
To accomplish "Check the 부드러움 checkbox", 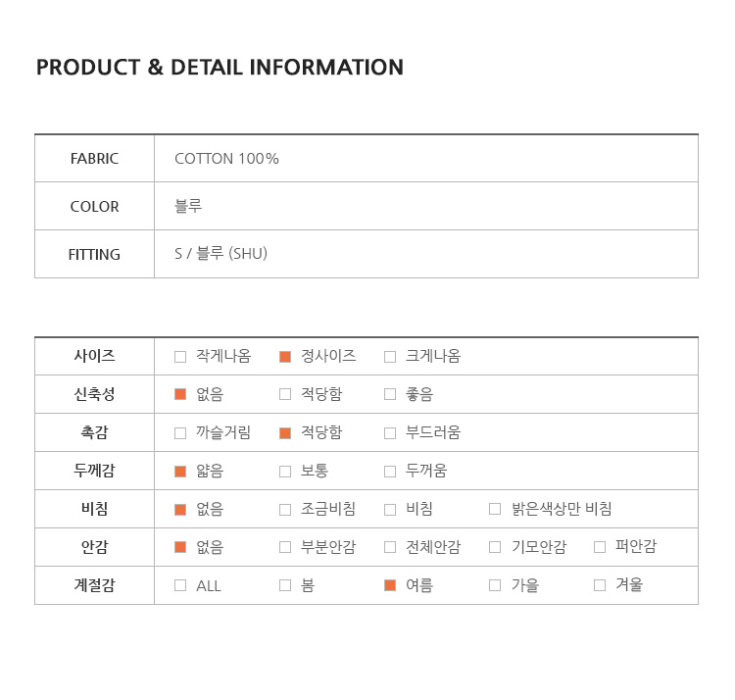I will pos(390,432).
